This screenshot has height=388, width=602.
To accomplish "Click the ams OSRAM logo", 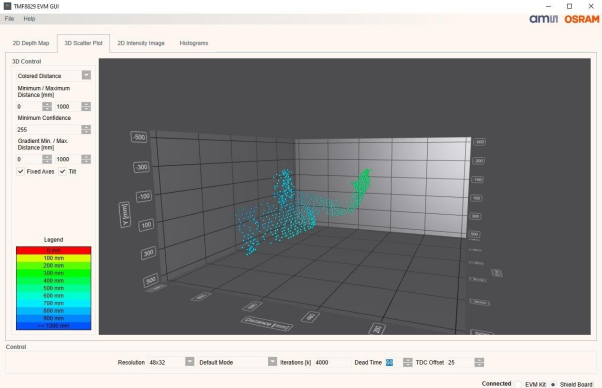I will [564, 19].
